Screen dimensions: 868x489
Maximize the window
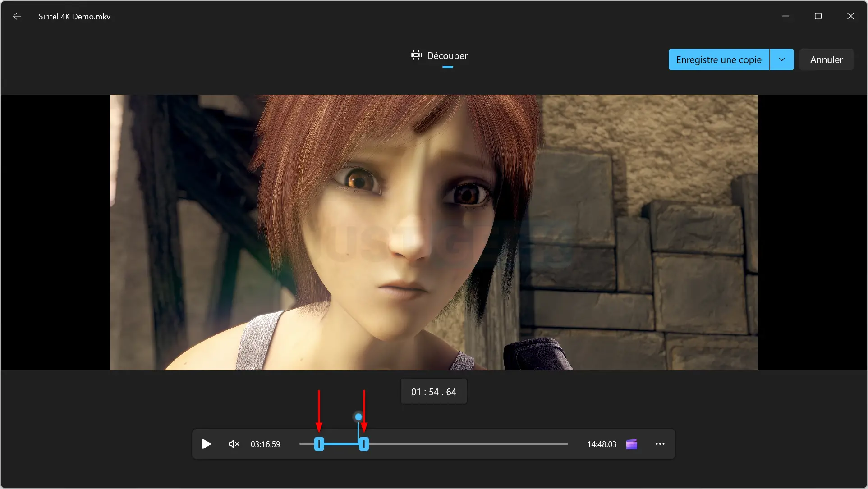[818, 16]
